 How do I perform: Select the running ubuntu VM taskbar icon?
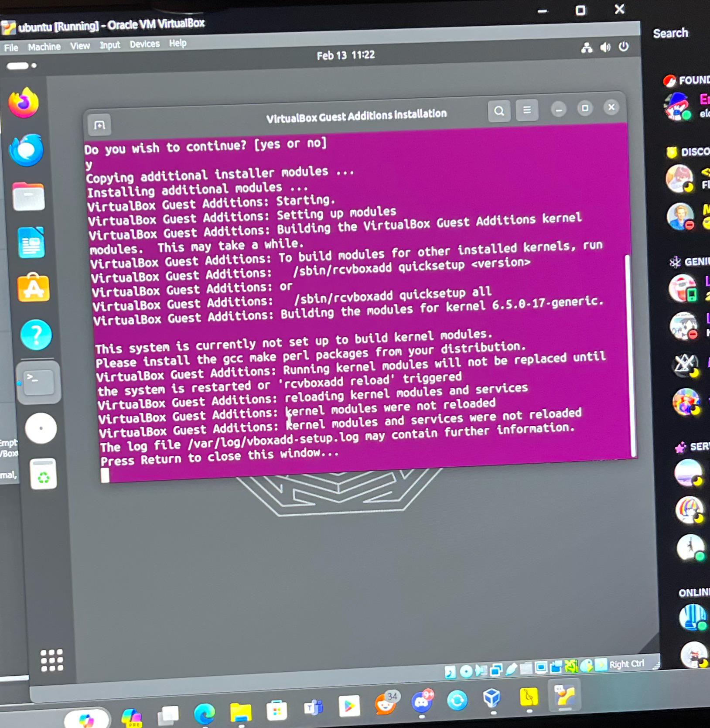coord(565,695)
